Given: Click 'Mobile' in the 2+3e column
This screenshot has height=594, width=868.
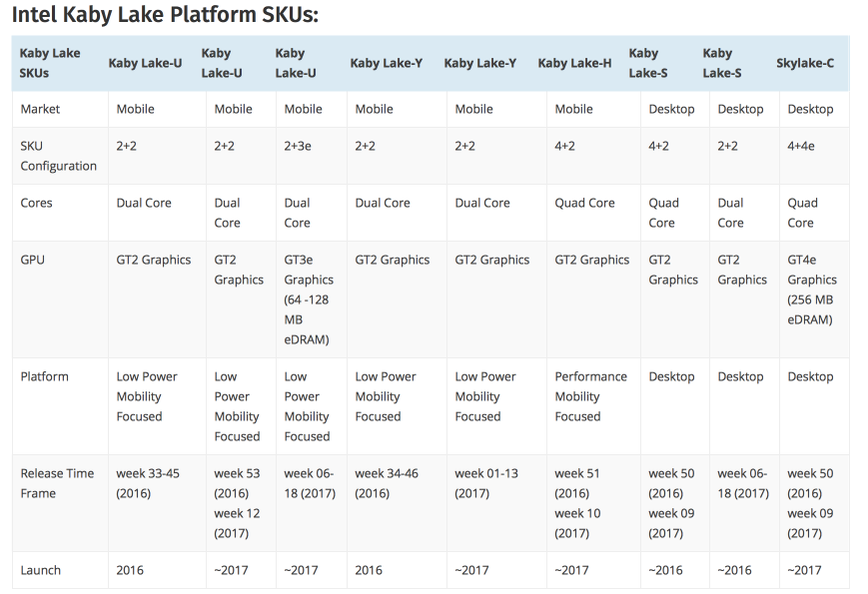Looking at the screenshot, I should pos(303,109).
